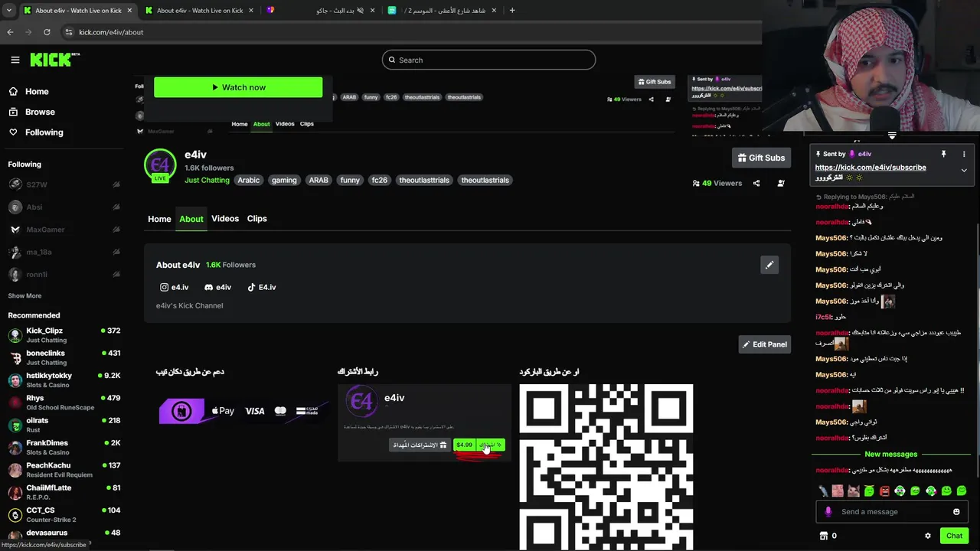Click the KICK logo
This screenshot has width=980, height=551.
pos(54,60)
